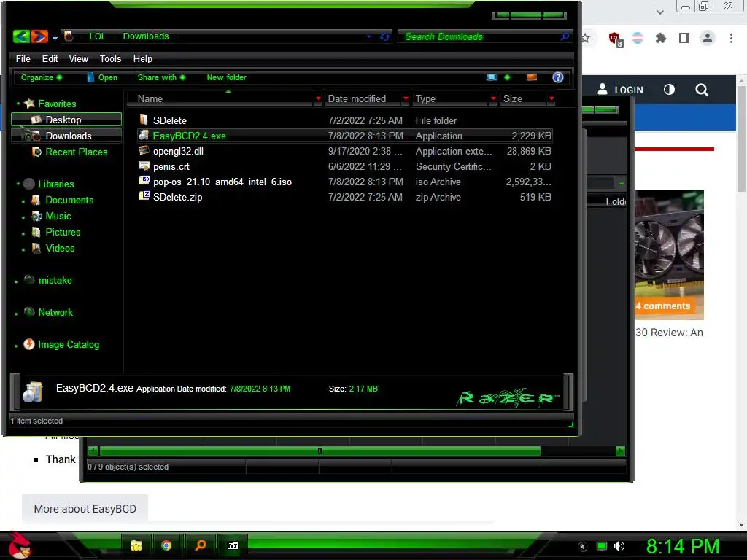This screenshot has height=560, width=747.
Task: Select the opengl32.dll file icon
Action: (144, 150)
